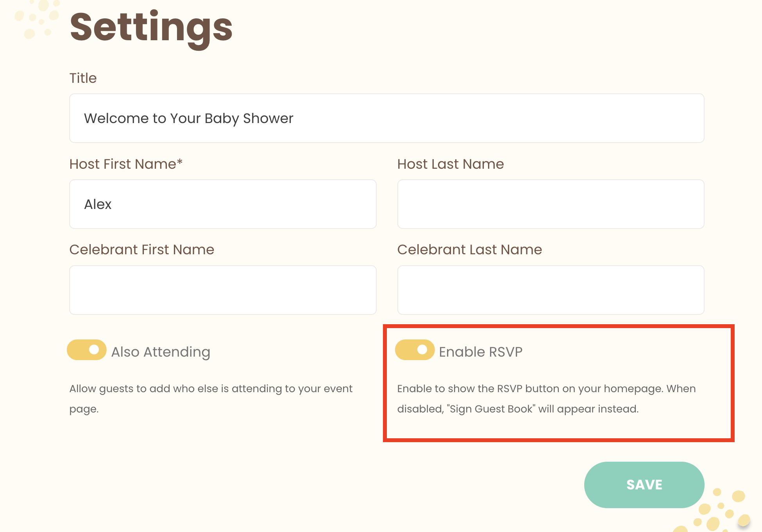Image resolution: width=762 pixels, height=532 pixels.
Task: Click the Enable RSVP label text
Action: tap(481, 352)
